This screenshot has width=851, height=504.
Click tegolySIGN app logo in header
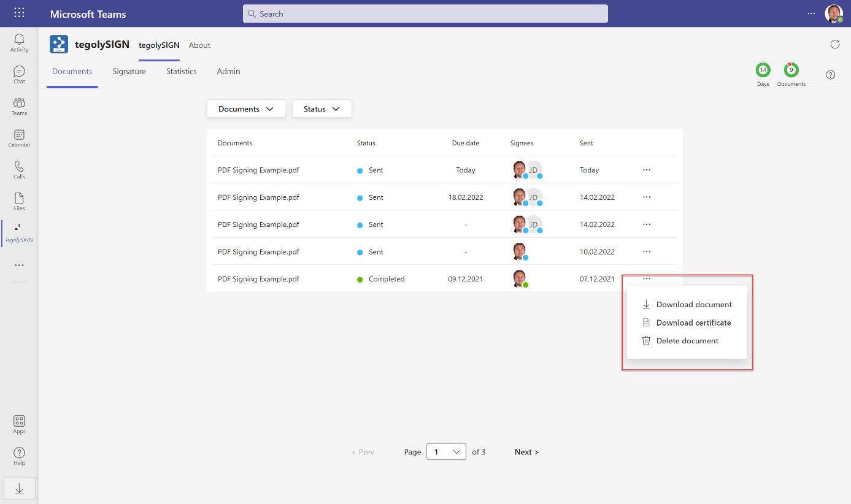pyautogui.click(x=59, y=44)
